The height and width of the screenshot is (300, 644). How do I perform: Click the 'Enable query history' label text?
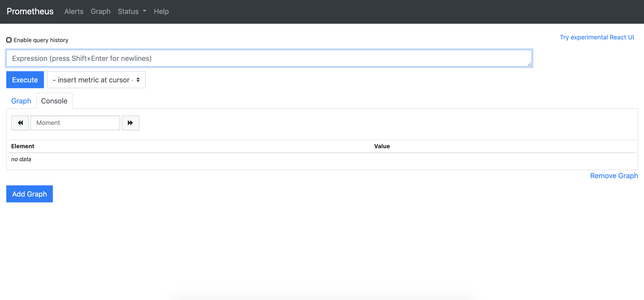click(x=41, y=40)
